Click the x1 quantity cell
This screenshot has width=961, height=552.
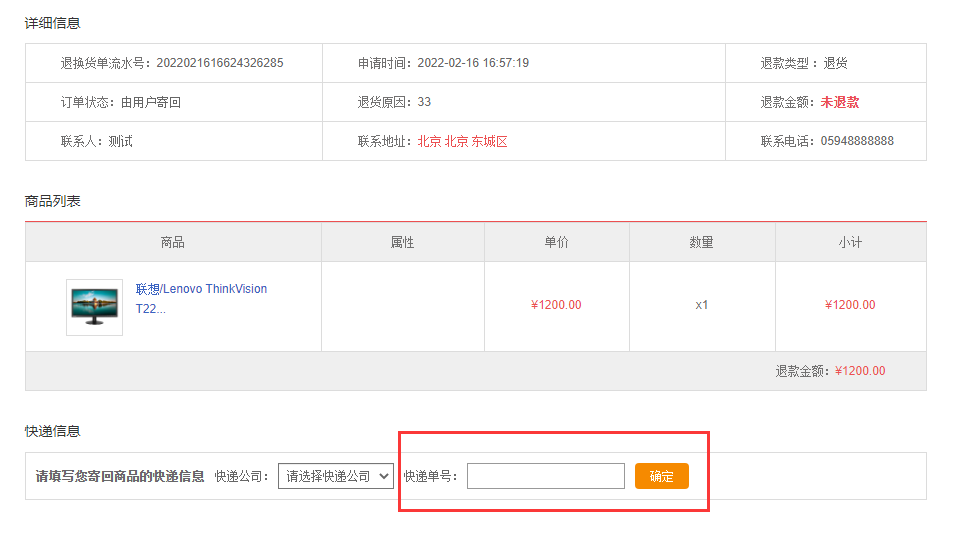coord(701,305)
